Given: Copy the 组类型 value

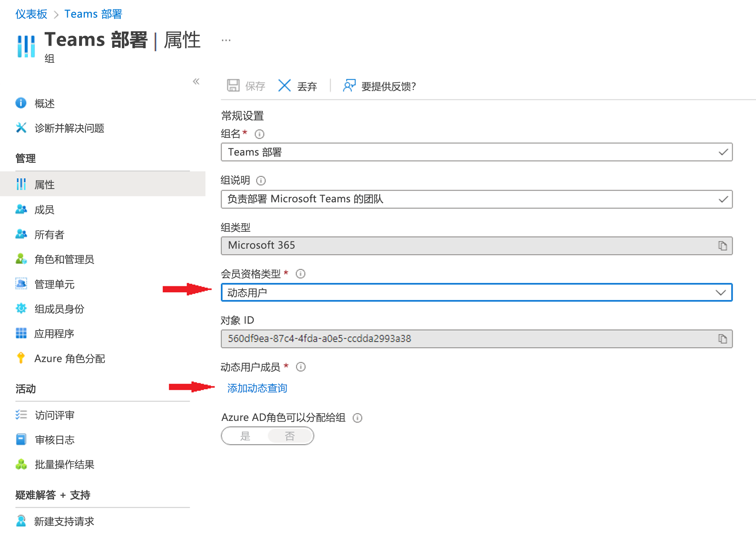Looking at the screenshot, I should point(722,246).
